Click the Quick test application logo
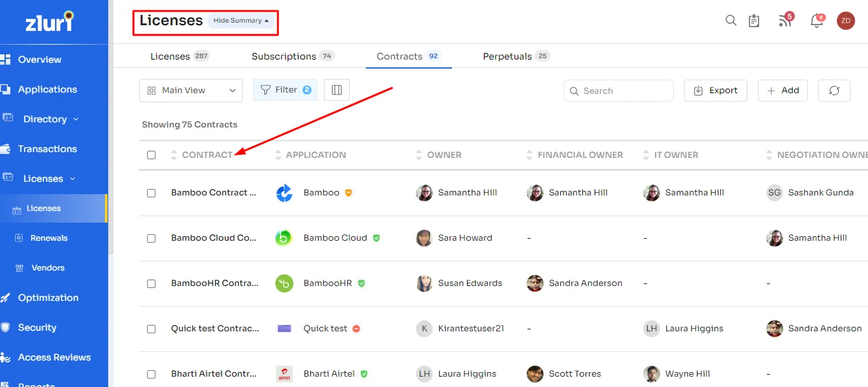The image size is (868, 387). point(284,329)
